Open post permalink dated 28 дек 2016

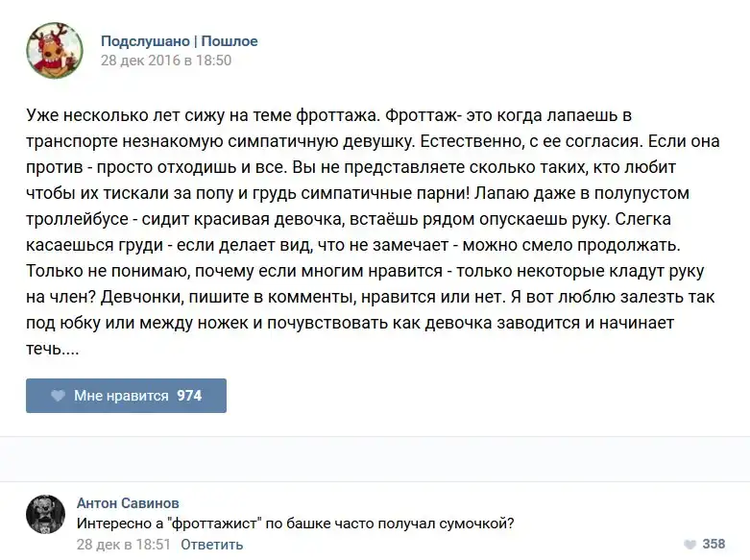(166, 61)
